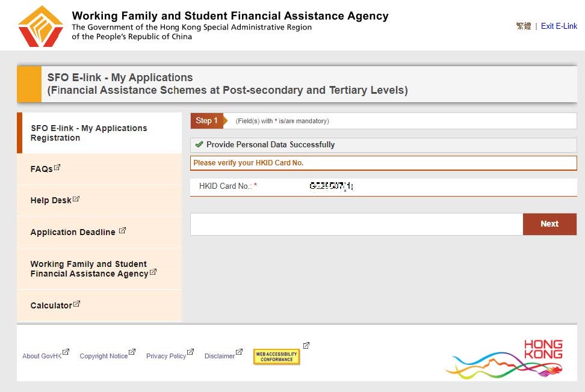Click external link icon beside Help Desk

point(76,198)
